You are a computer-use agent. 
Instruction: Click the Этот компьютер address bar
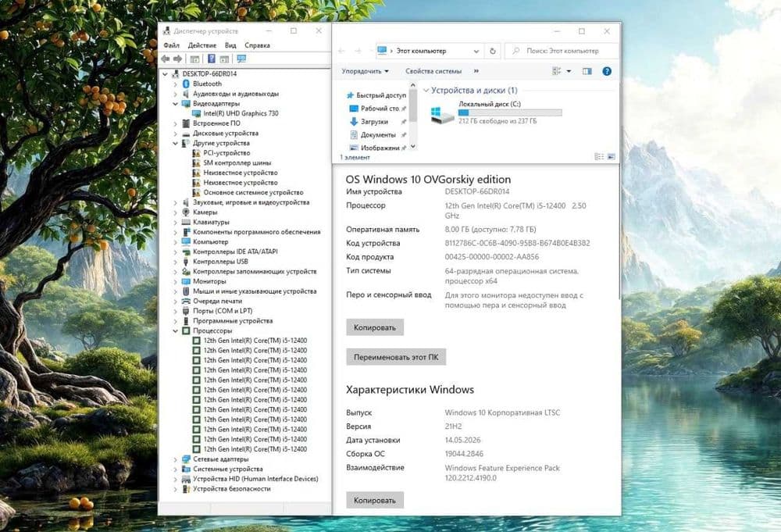click(430, 51)
